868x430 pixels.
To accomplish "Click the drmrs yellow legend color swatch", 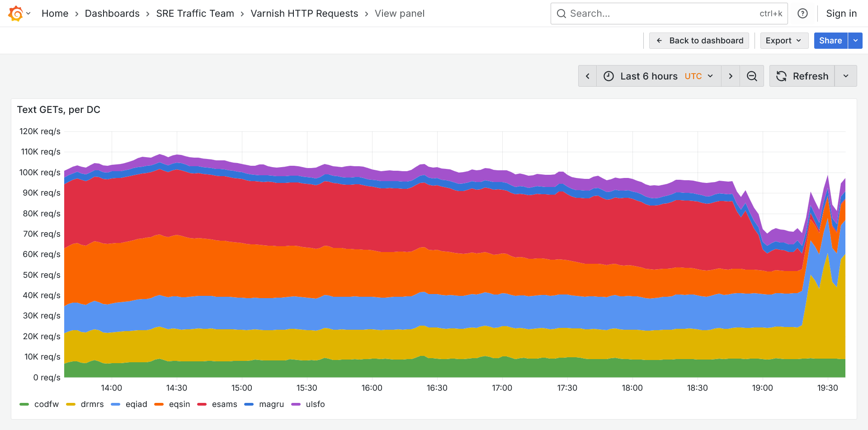I will coord(71,404).
